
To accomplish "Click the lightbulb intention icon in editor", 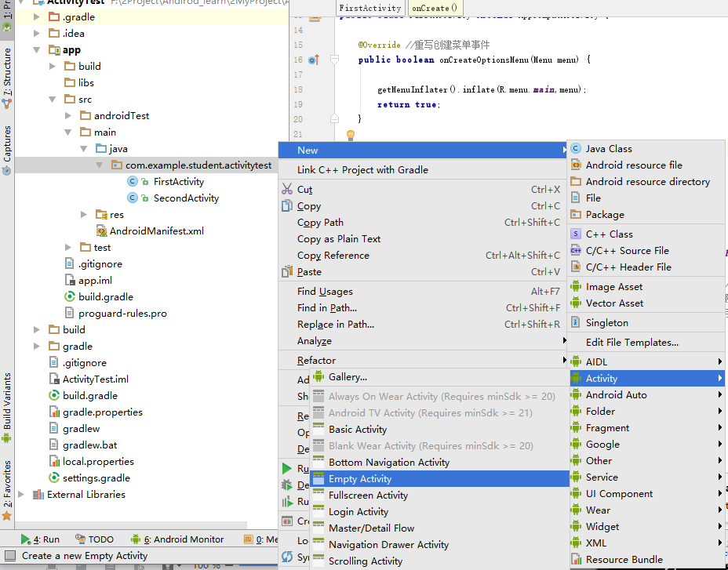I will [x=351, y=135].
